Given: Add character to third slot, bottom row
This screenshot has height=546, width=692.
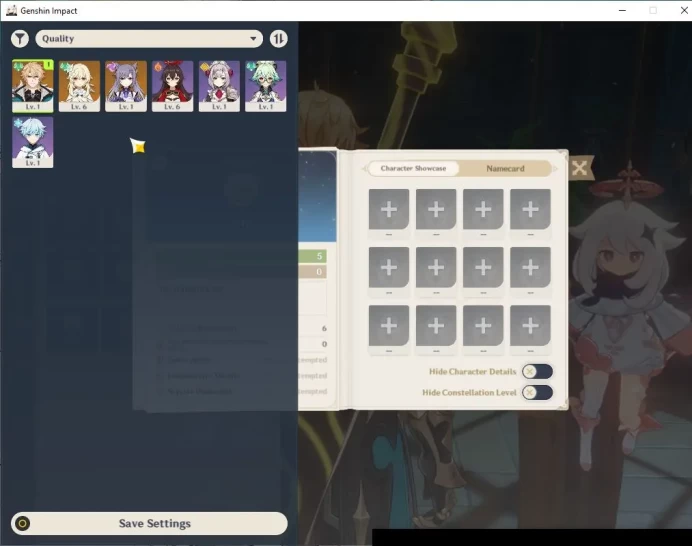Looking at the screenshot, I should (483, 326).
